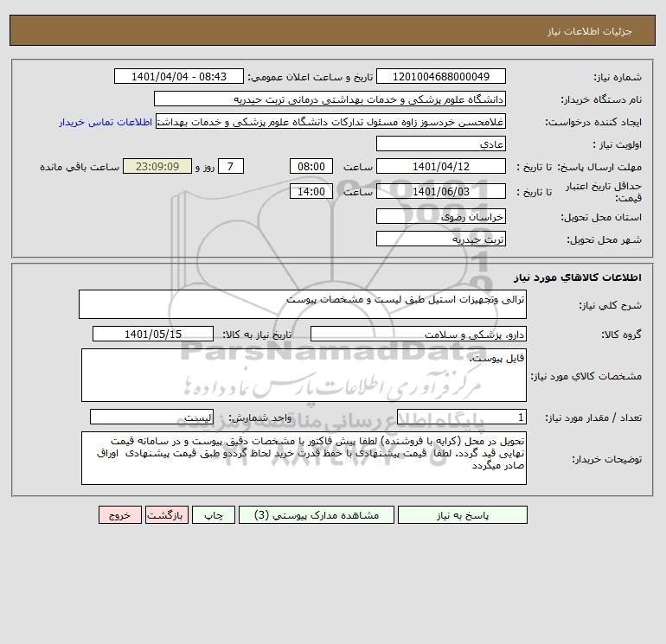Click the request creator field غلامحسن خردسوز
666x644 pixels.
[x=331, y=121]
